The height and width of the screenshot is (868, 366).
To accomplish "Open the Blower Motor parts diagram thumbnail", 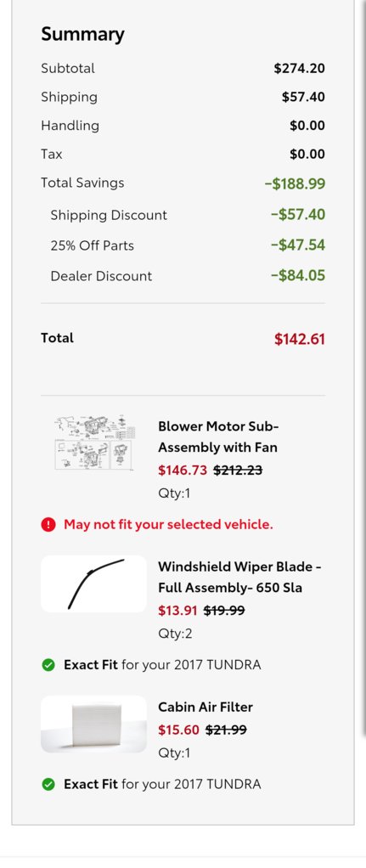I will coord(94,442).
